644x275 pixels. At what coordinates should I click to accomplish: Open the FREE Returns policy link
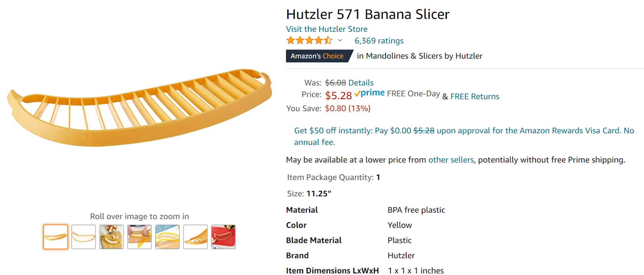pos(474,96)
